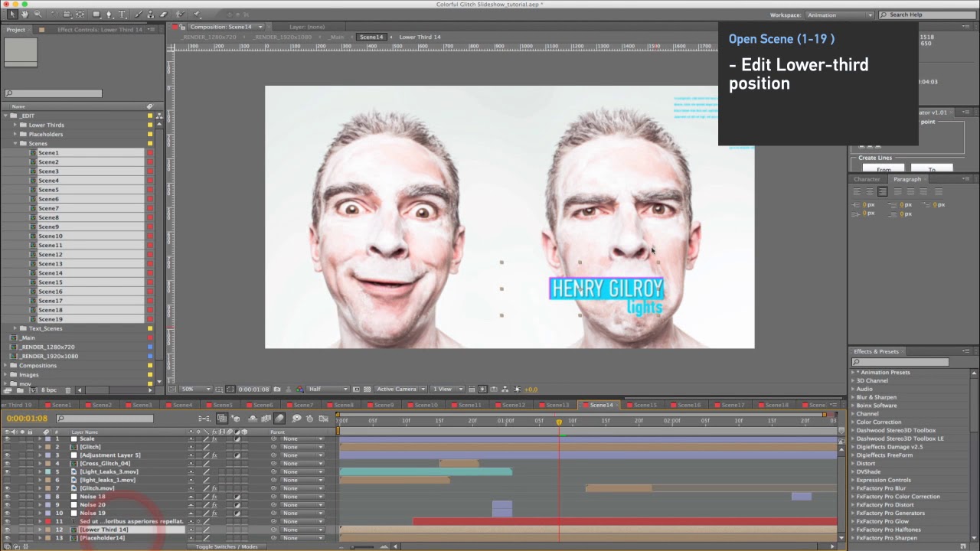Image resolution: width=980 pixels, height=551 pixels.
Task: Open the Workspace Animation dropdown
Action: pos(839,15)
